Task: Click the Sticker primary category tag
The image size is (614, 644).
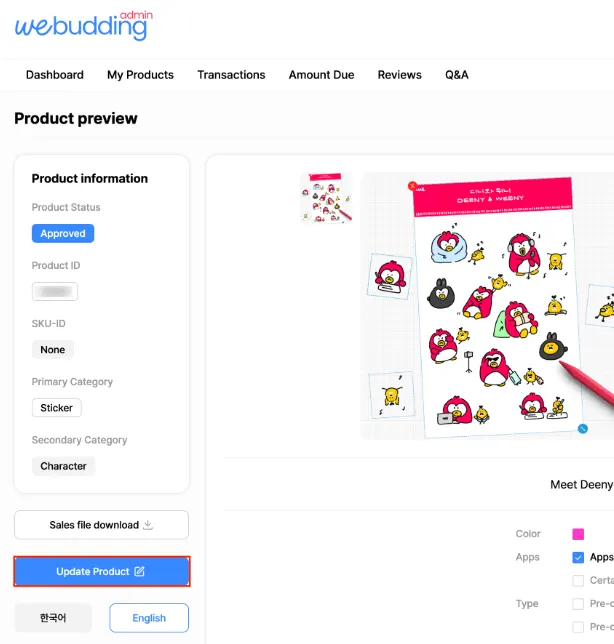Action: pos(57,408)
